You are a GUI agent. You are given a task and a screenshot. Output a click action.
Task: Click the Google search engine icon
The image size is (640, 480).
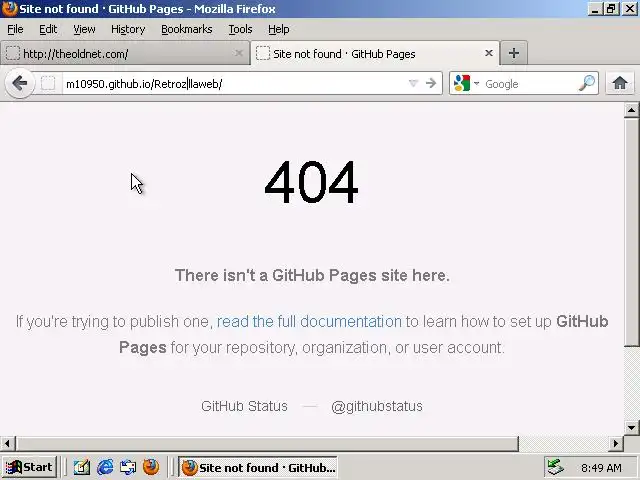(x=462, y=83)
